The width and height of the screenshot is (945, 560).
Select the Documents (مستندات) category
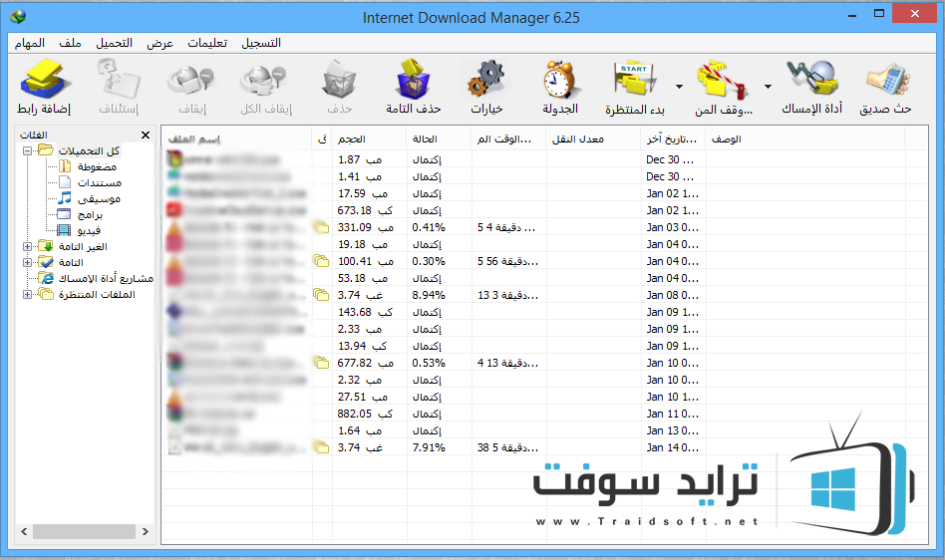pyautogui.click(x=99, y=182)
